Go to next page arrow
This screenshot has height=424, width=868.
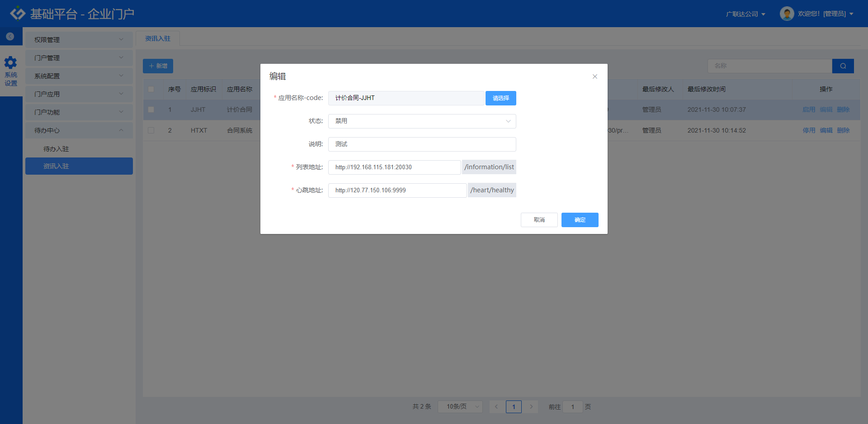[x=531, y=407]
